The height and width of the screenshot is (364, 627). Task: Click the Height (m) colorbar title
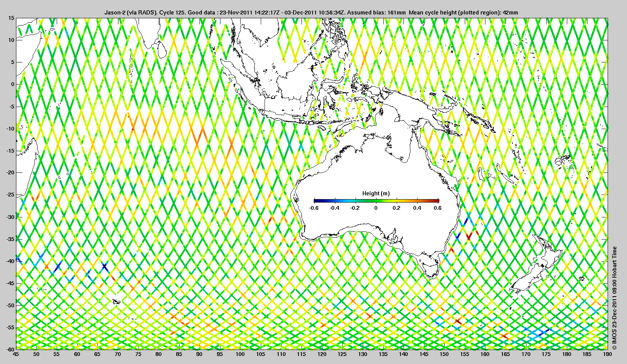[x=376, y=193]
